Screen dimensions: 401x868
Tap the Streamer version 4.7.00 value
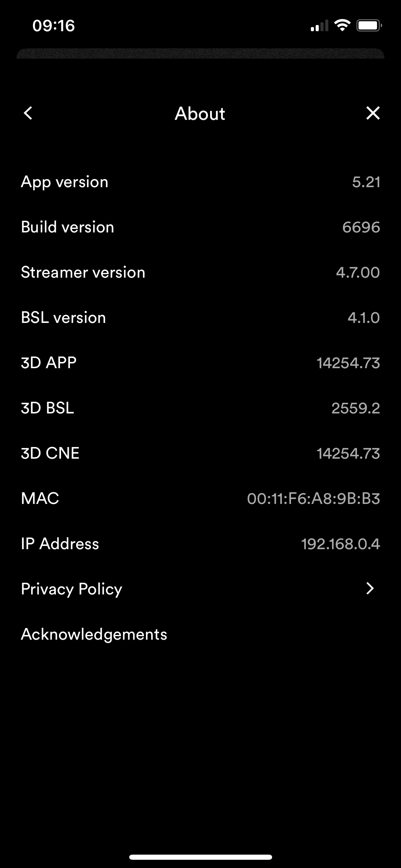(x=358, y=273)
